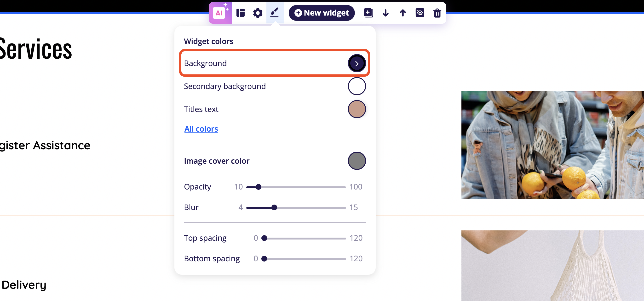Select the Delivery title text

[x=24, y=285]
